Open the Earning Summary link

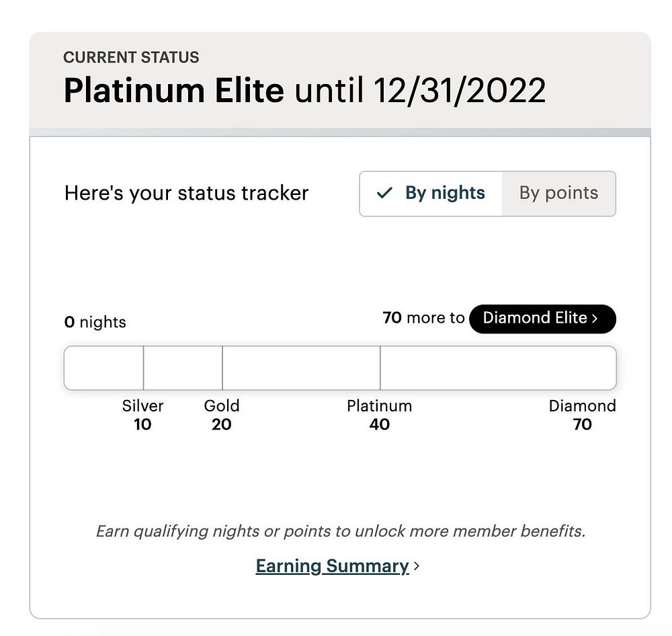pos(332,566)
